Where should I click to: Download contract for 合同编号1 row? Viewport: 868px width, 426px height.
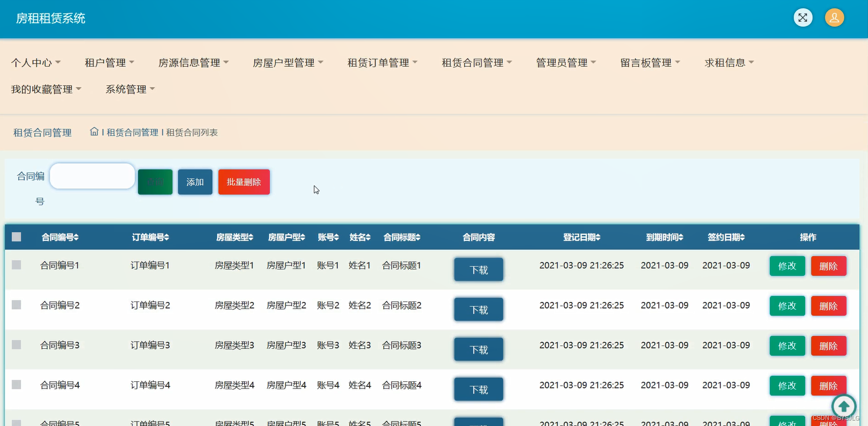(479, 269)
